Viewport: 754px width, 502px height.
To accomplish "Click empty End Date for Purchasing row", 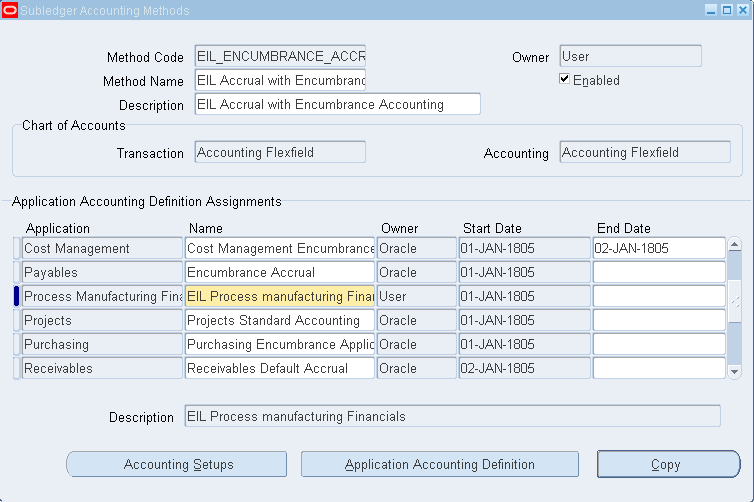I will pos(658,344).
